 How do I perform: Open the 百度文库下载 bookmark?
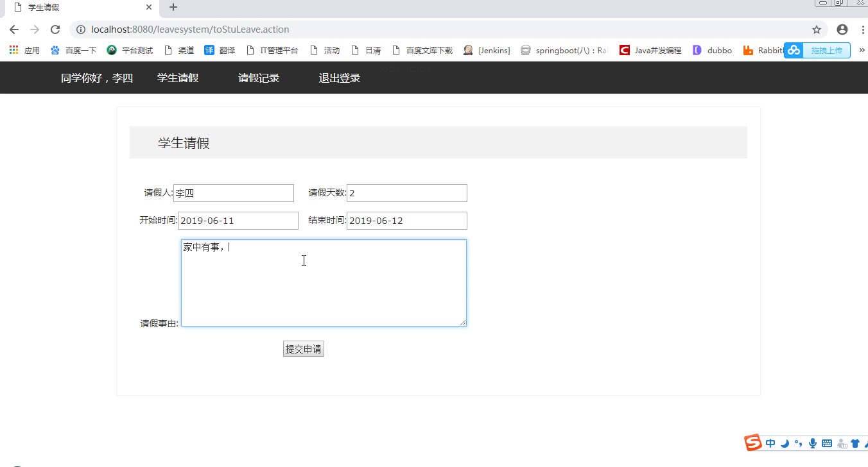422,50
